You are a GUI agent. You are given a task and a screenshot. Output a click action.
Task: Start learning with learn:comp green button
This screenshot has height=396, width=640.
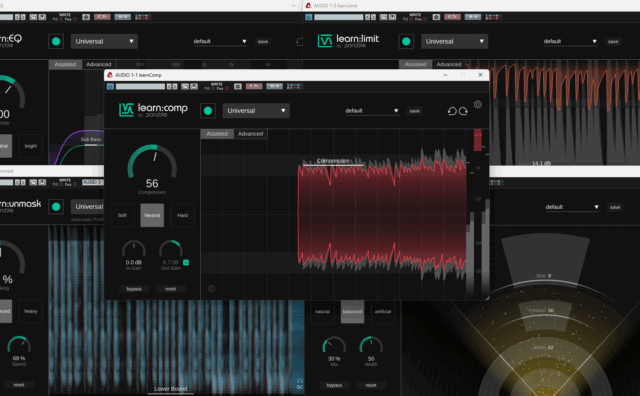[x=208, y=111]
